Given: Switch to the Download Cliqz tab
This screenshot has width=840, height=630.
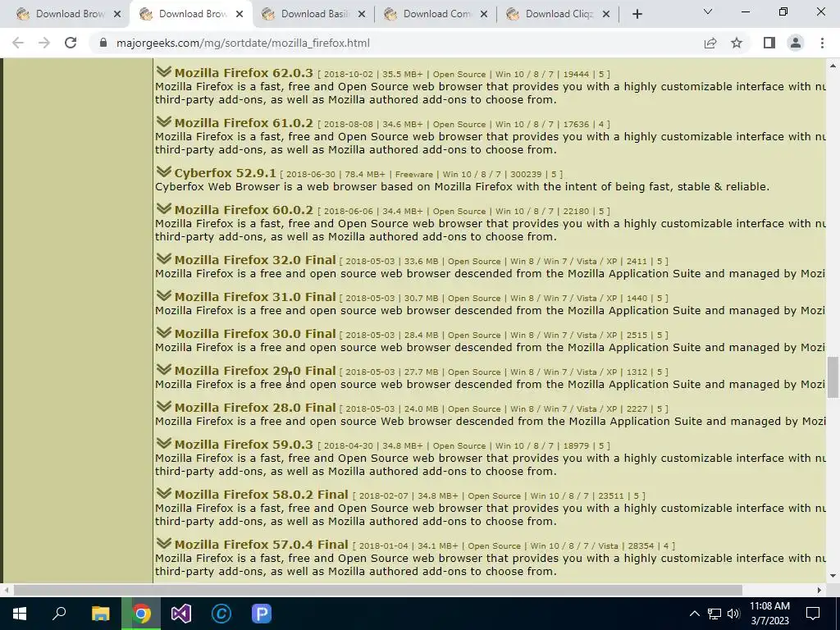Looking at the screenshot, I should [x=559, y=15].
